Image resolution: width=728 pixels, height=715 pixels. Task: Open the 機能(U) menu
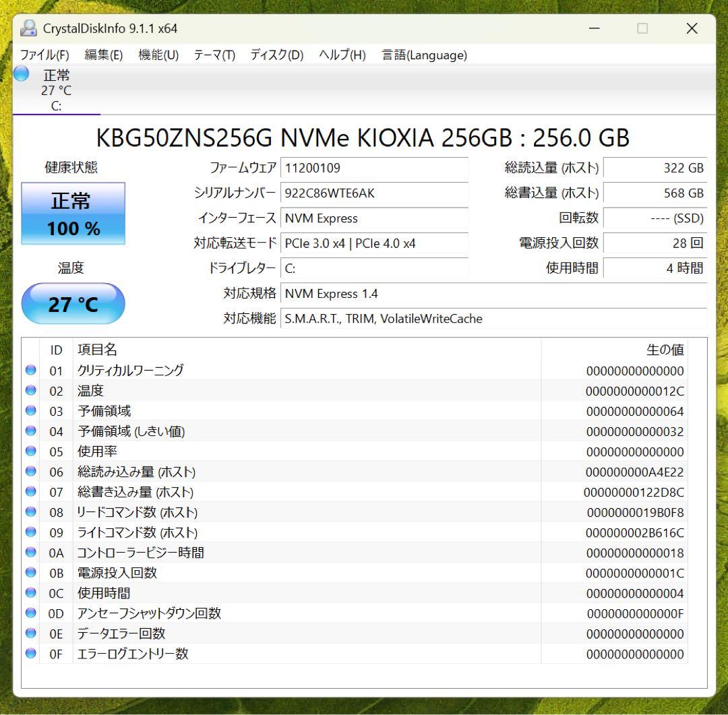[x=158, y=55]
